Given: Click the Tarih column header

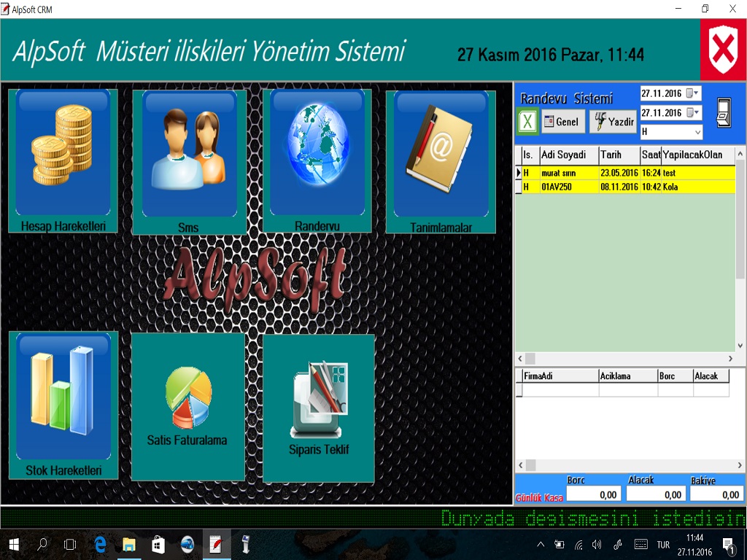Looking at the screenshot, I should pos(619,155).
